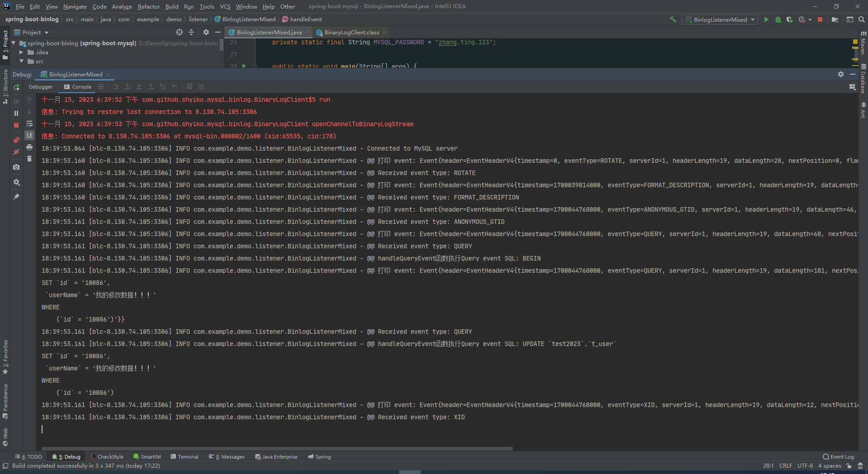Toggle Soft-Wrap for console output

[29, 123]
